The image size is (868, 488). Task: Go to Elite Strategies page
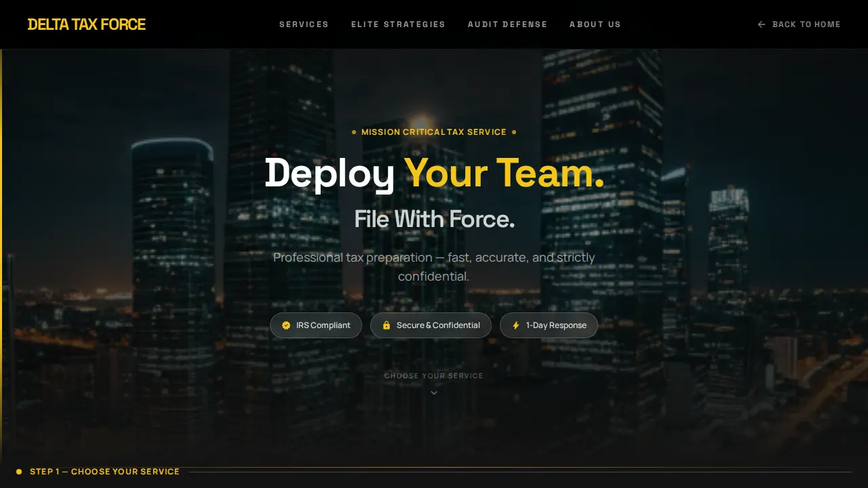pos(398,24)
